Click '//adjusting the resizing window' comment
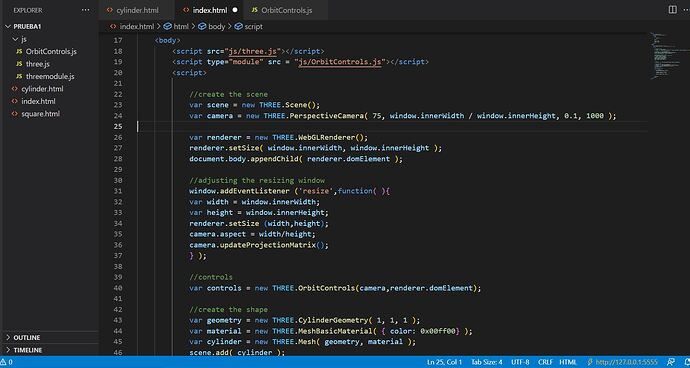690x368 pixels. (257, 180)
